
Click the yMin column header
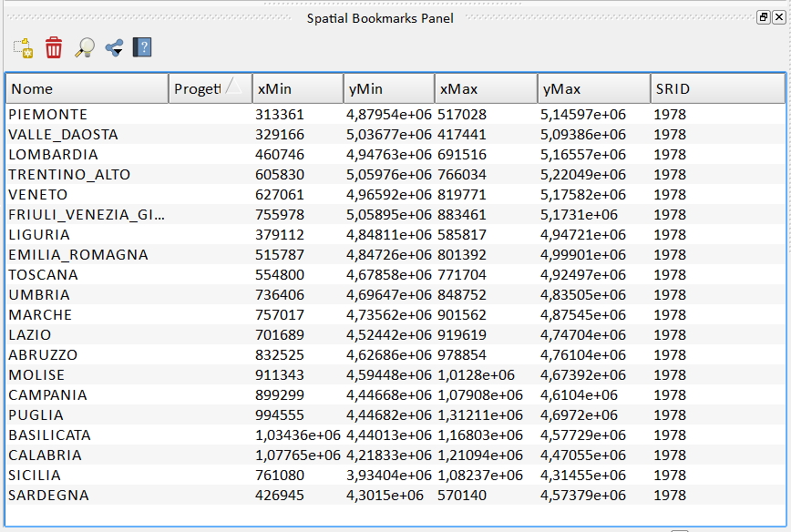click(388, 88)
